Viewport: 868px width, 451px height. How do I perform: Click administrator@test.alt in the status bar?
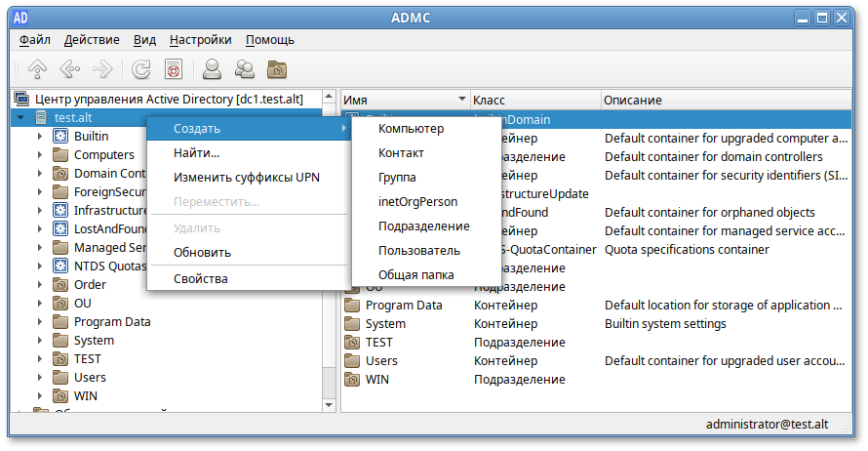[x=767, y=425]
